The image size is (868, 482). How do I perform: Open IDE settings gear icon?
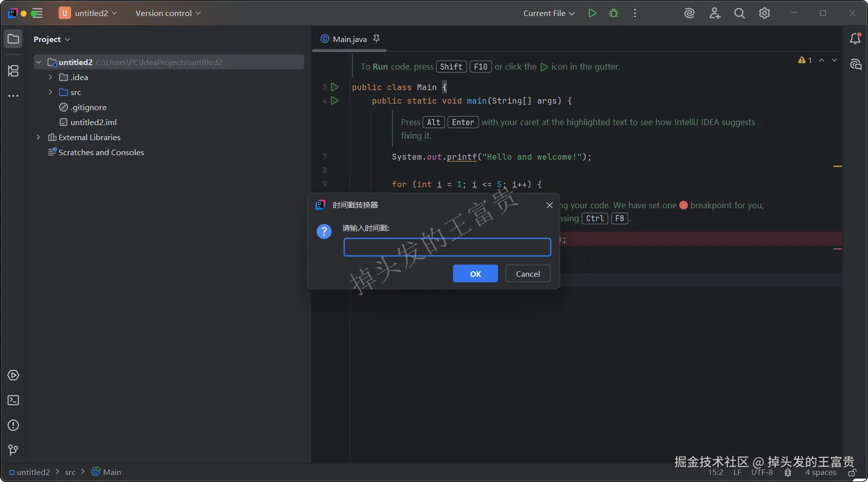click(x=764, y=14)
